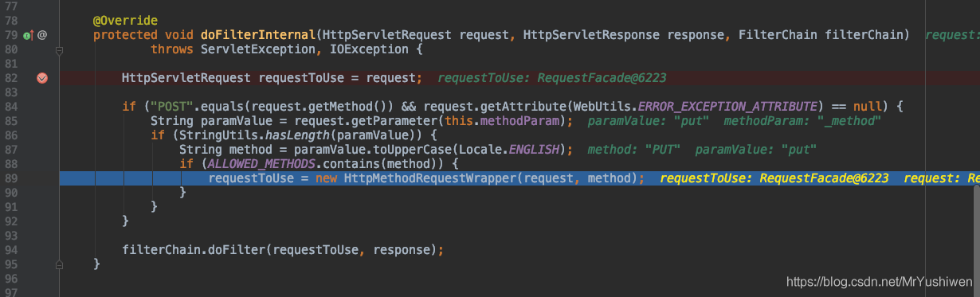Click the protected keyword

pos(125,34)
